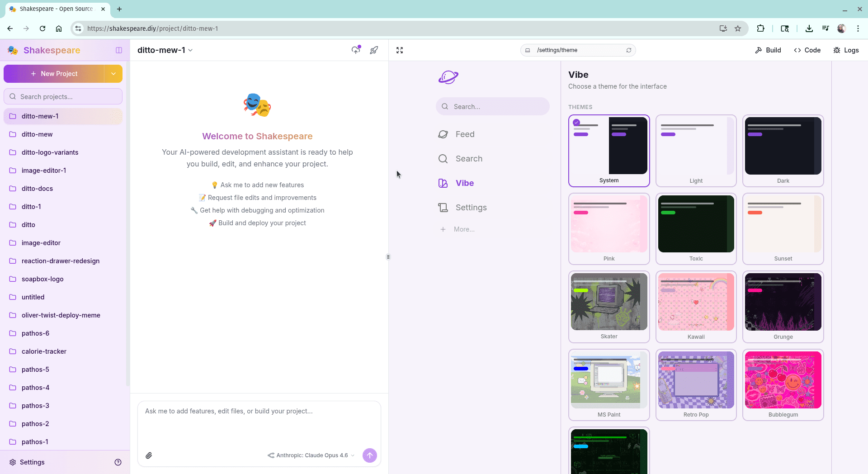Open the Logs panel
868x474 pixels.
pyautogui.click(x=846, y=50)
